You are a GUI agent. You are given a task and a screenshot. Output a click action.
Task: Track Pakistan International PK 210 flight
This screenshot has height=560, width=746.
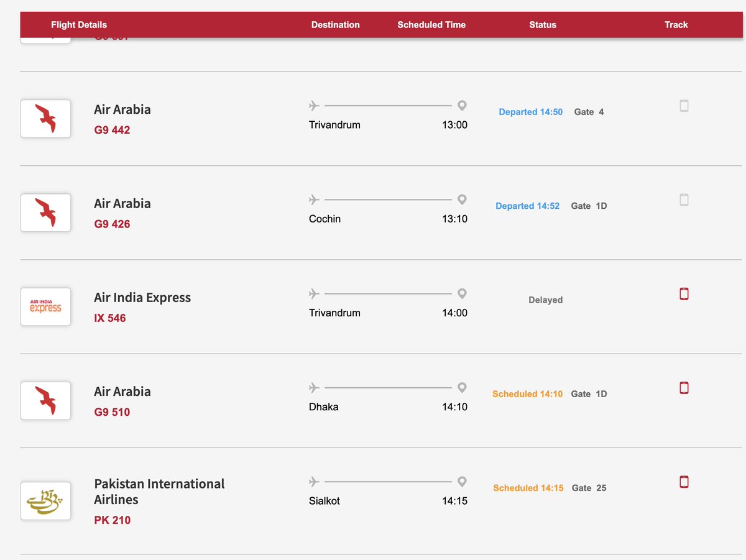point(684,482)
